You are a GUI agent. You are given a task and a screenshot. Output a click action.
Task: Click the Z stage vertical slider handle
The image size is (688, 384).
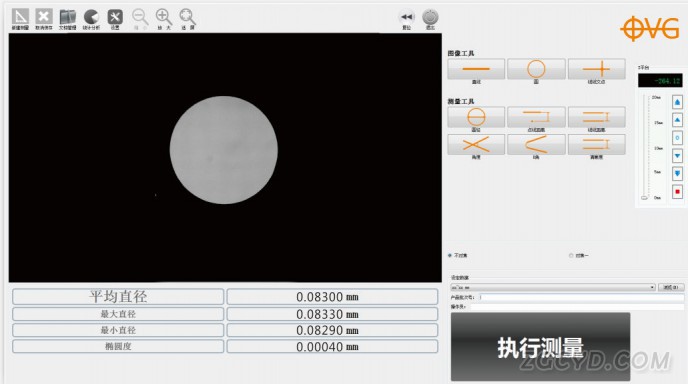(x=644, y=197)
